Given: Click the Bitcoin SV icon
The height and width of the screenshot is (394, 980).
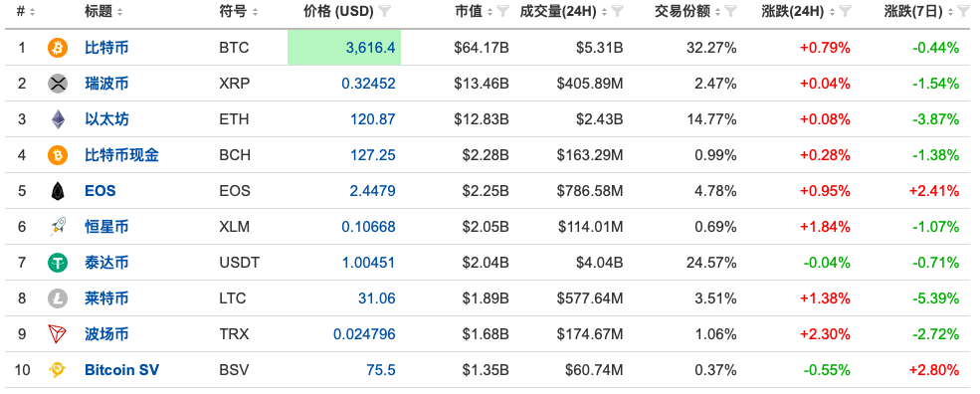Looking at the screenshot, I should click(x=58, y=370).
